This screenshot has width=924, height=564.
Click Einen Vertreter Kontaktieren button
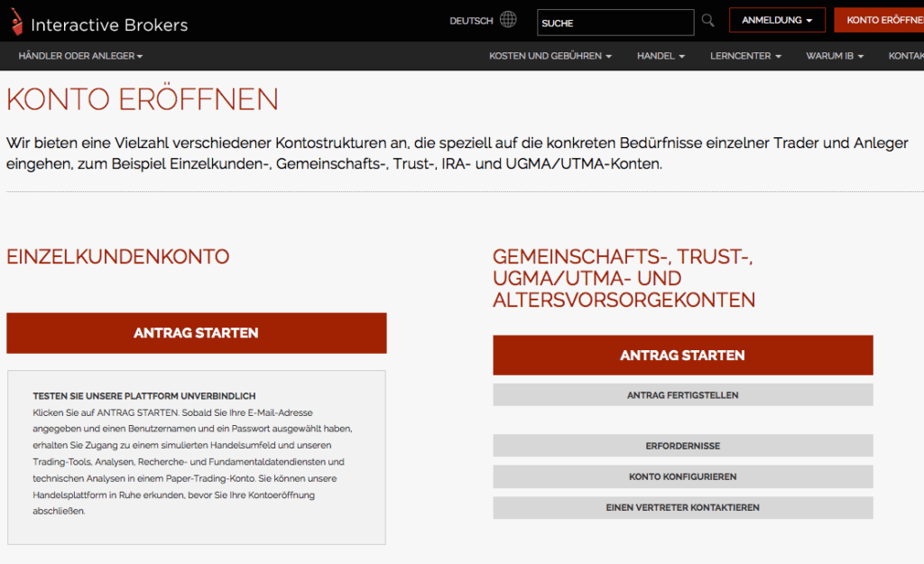(x=683, y=507)
